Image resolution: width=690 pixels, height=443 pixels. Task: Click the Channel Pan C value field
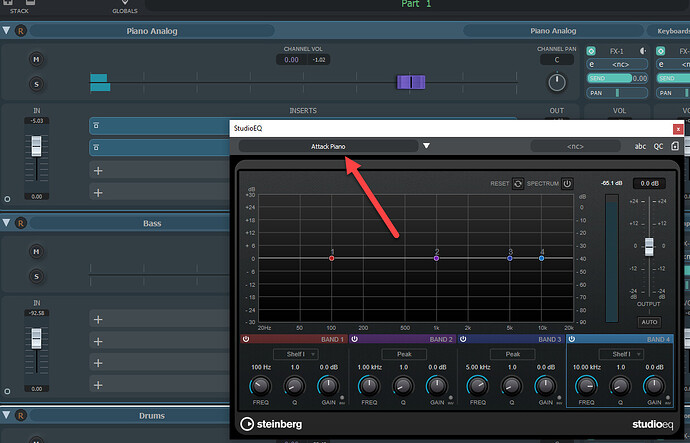coord(557,60)
